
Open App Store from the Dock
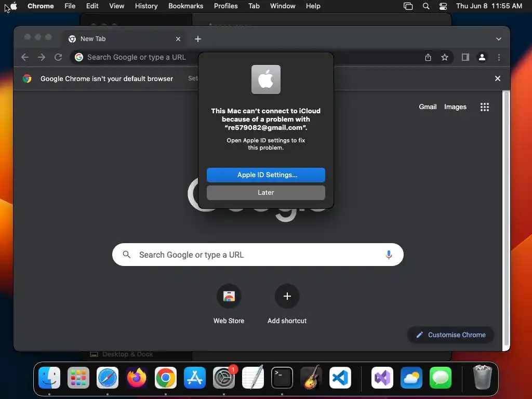click(195, 378)
